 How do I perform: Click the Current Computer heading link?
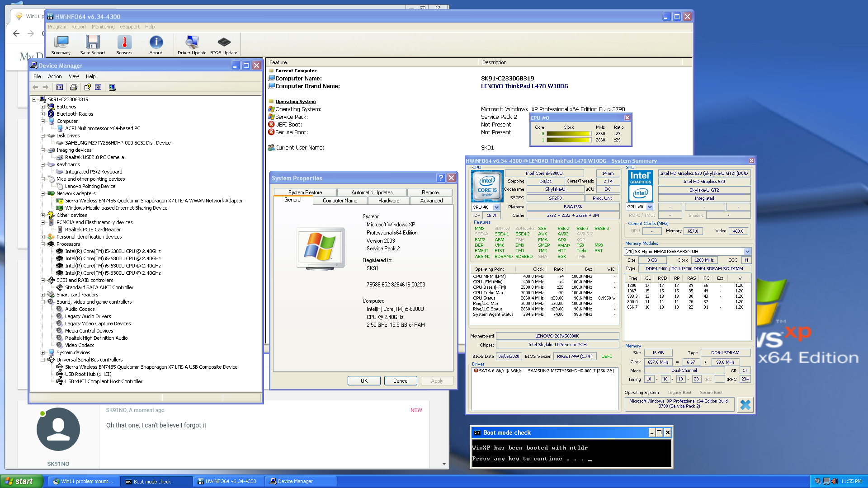tap(296, 71)
